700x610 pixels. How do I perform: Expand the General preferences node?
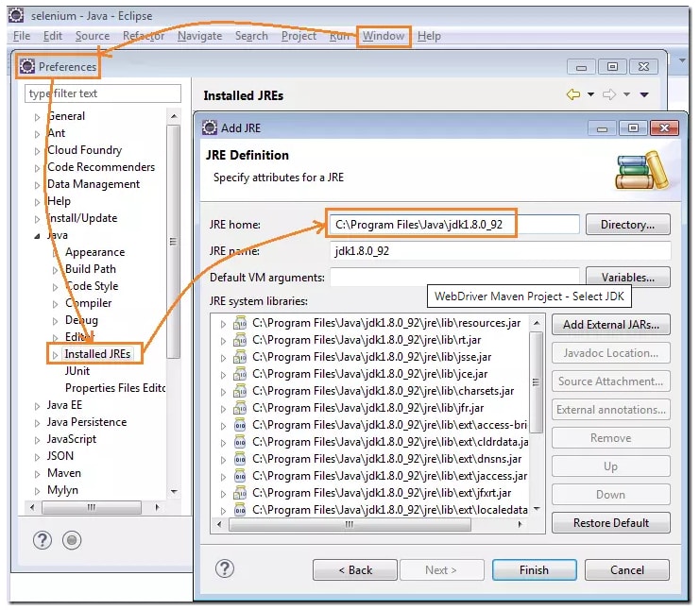click(38, 117)
